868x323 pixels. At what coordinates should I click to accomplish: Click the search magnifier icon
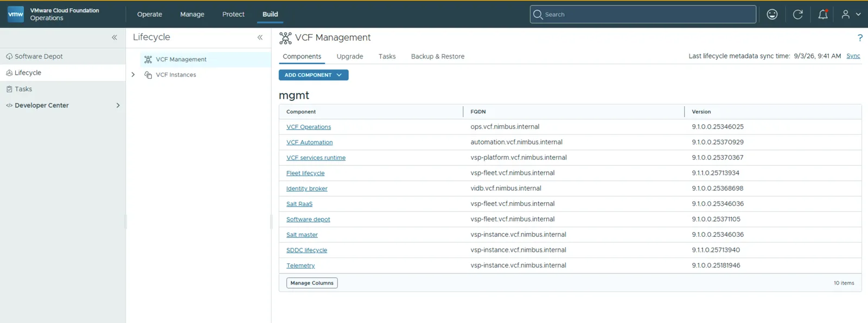[538, 15]
